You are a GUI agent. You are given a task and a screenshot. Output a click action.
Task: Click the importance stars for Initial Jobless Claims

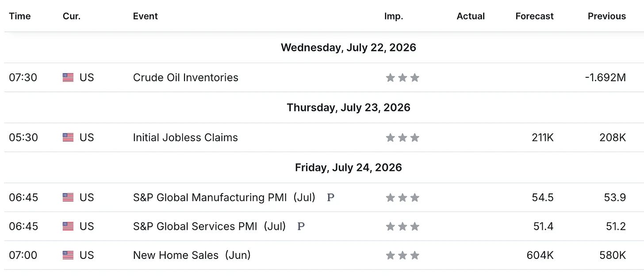[402, 137]
